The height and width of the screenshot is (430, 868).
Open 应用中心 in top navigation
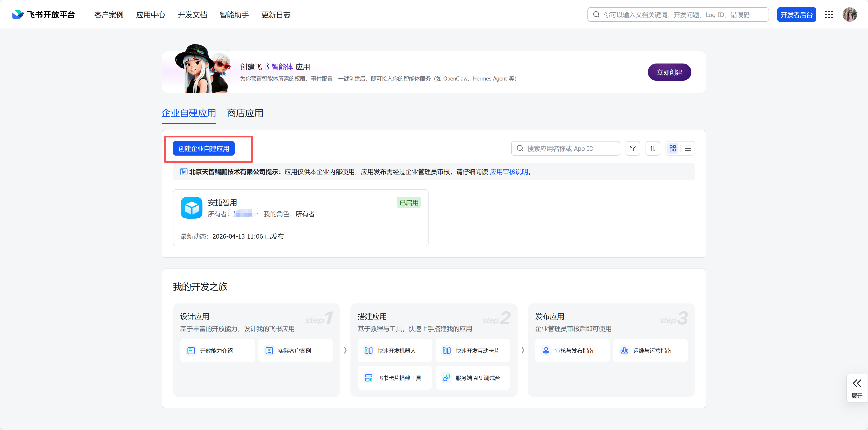tap(151, 15)
